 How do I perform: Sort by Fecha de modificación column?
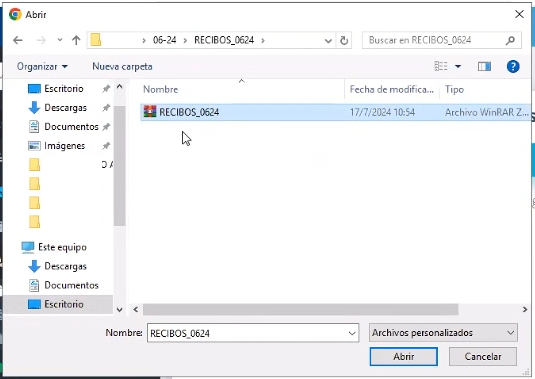392,89
